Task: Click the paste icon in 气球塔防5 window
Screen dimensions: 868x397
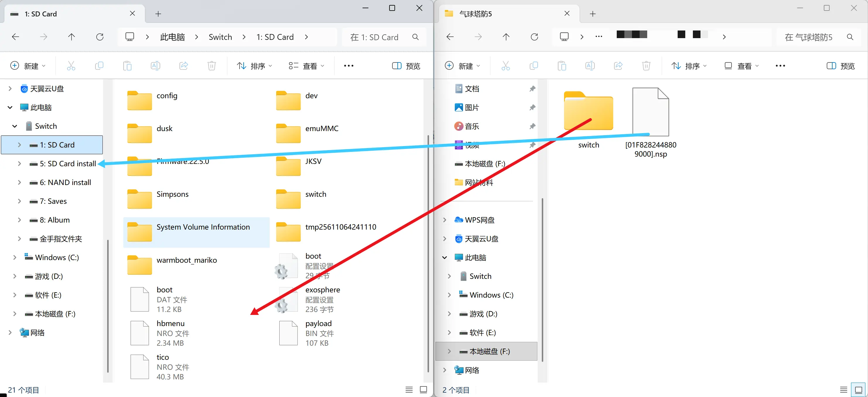Action: [562, 66]
